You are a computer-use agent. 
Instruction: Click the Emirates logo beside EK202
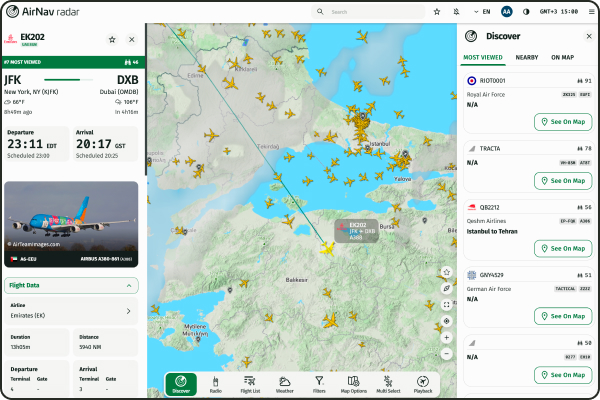point(10,39)
